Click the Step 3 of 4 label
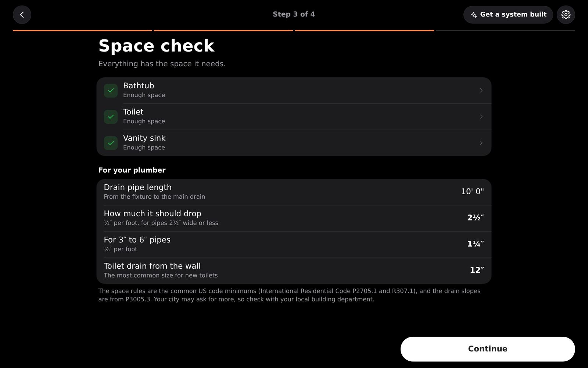 click(x=294, y=14)
